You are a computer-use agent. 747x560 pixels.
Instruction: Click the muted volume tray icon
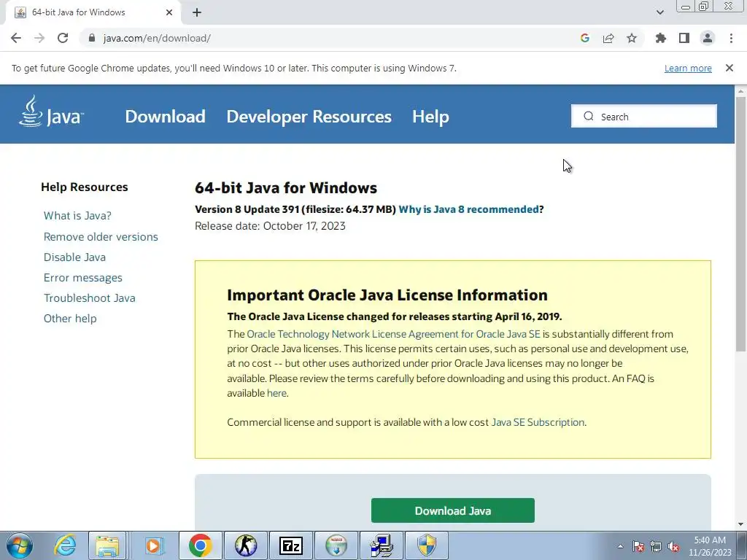pos(673,546)
